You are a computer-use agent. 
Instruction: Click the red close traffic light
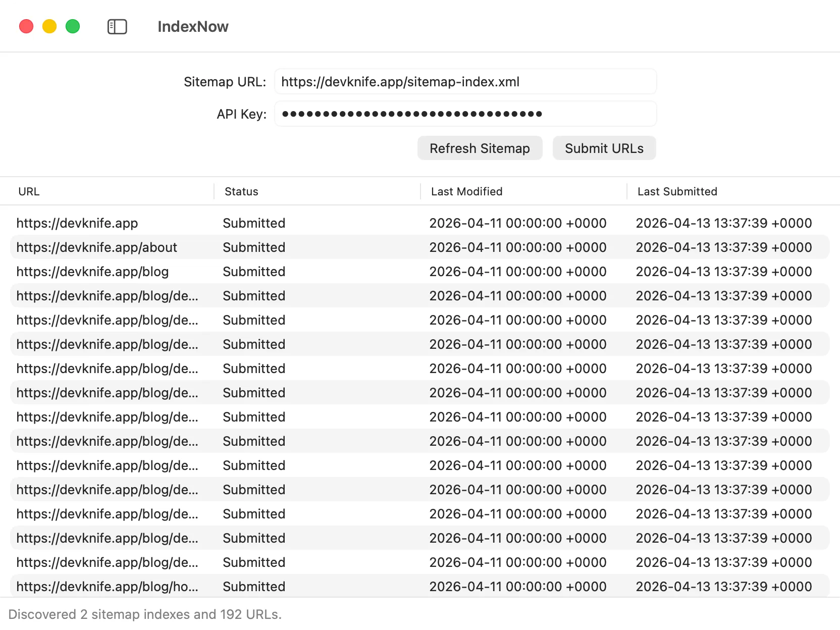click(x=26, y=26)
